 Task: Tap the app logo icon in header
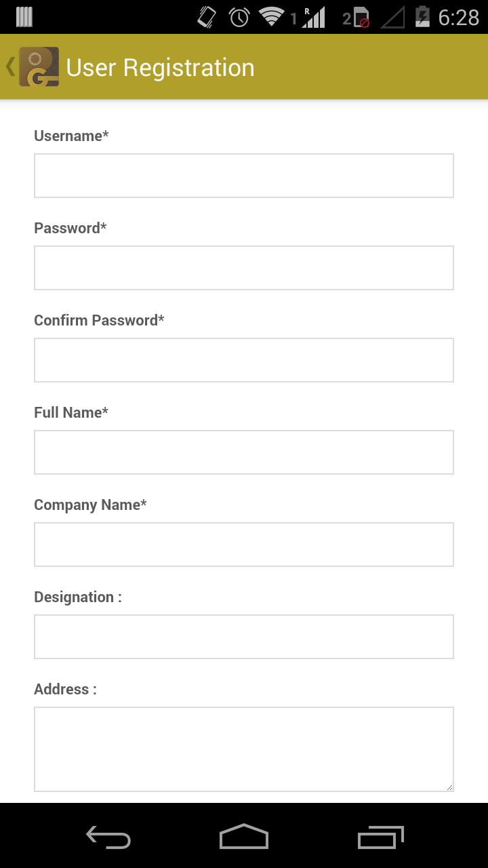(x=39, y=66)
